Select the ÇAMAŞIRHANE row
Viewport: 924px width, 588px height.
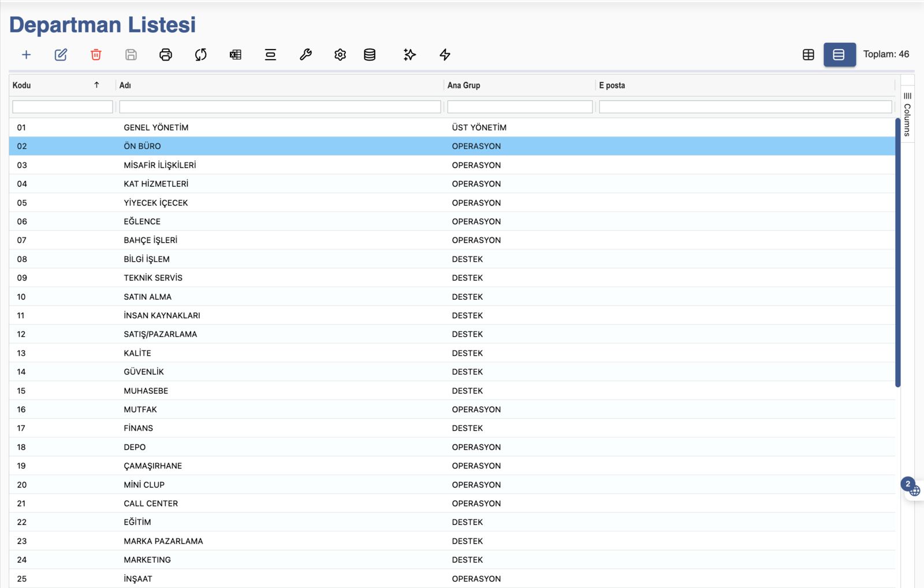(452, 466)
